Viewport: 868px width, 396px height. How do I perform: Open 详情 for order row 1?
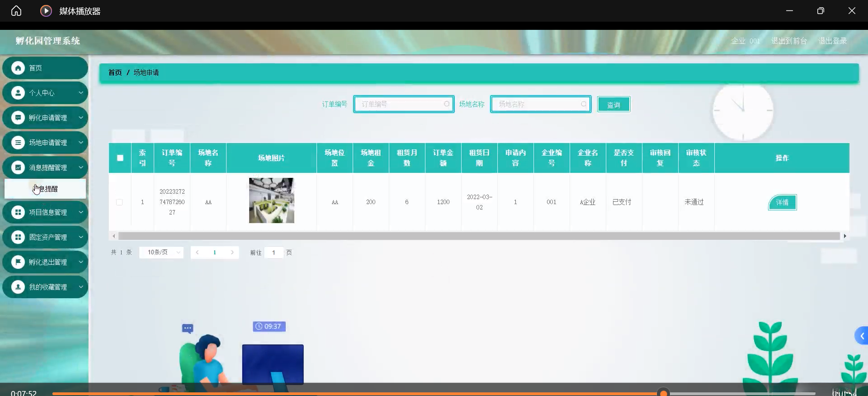tap(782, 202)
